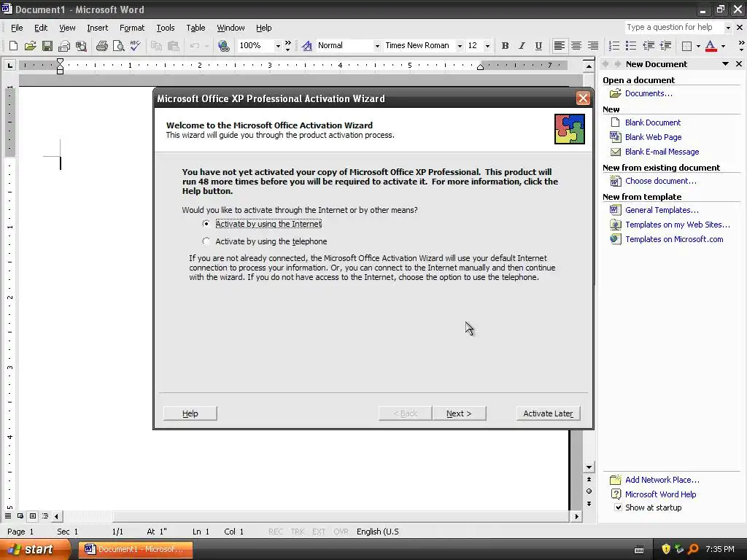
Task: Click Activate Later button
Action: [x=549, y=413]
